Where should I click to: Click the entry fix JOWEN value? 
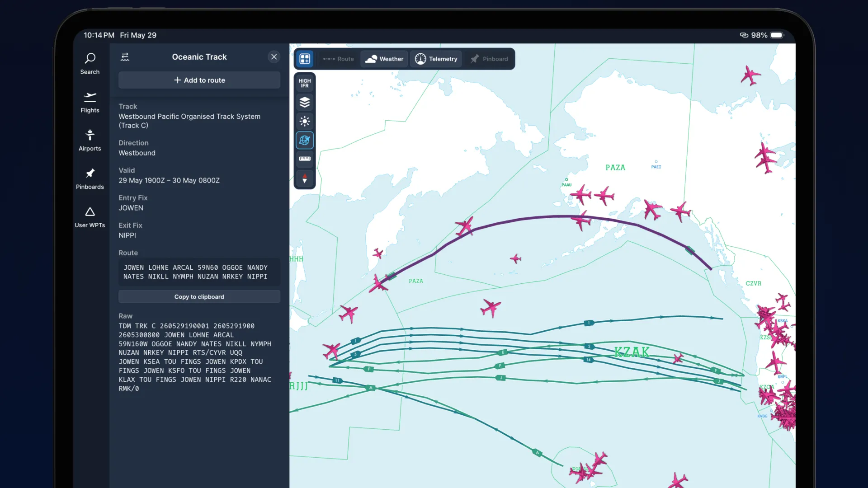point(131,208)
